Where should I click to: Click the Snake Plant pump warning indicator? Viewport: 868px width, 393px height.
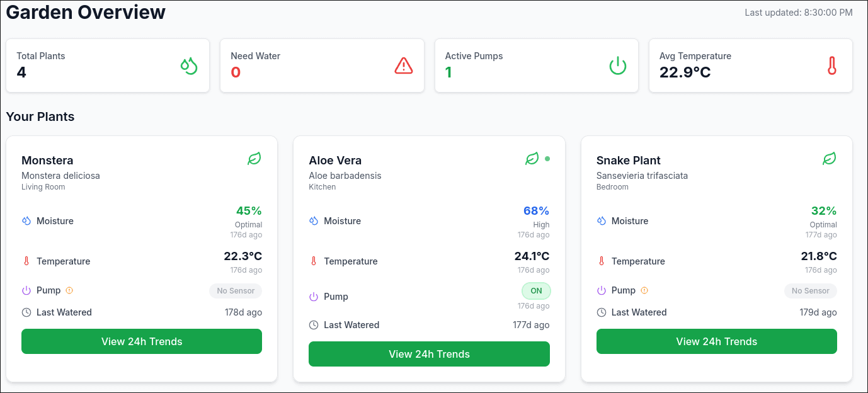tap(644, 290)
